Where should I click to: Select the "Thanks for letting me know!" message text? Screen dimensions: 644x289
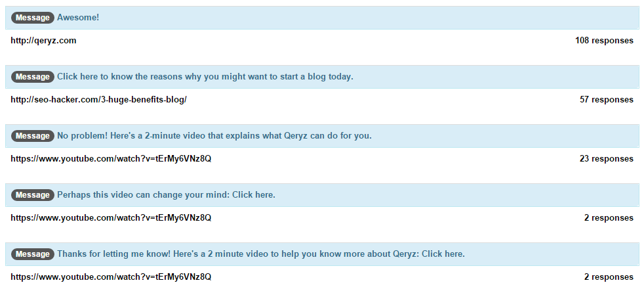click(x=260, y=254)
